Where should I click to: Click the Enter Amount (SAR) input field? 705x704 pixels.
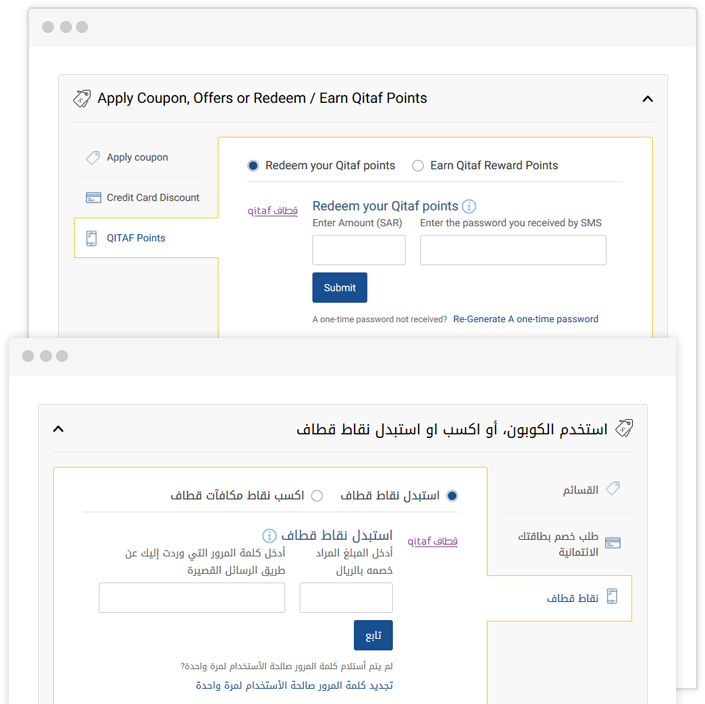tap(359, 250)
